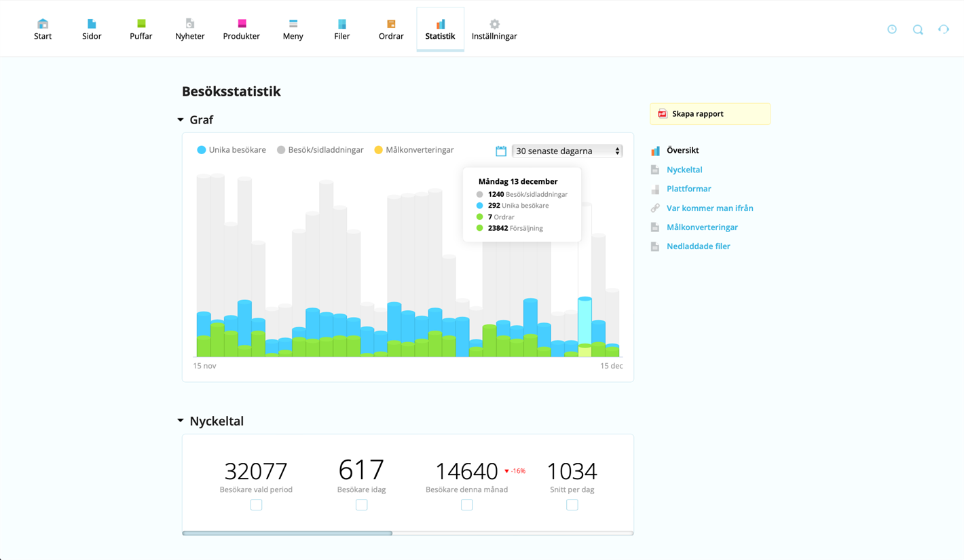
Task: Check box under Snitt per dag
Action: (x=572, y=505)
